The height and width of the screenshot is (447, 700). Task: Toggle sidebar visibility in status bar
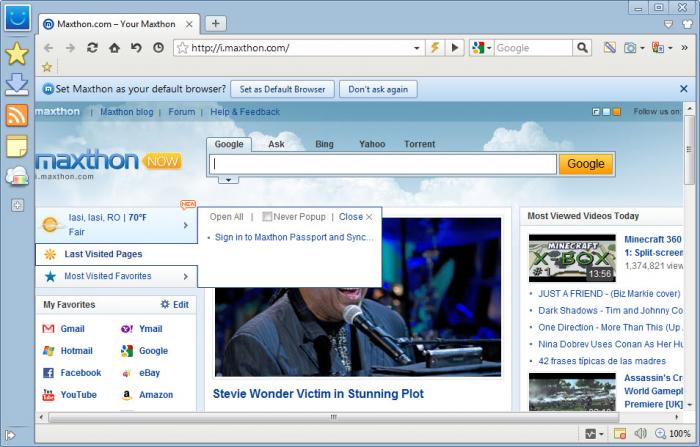(10, 434)
